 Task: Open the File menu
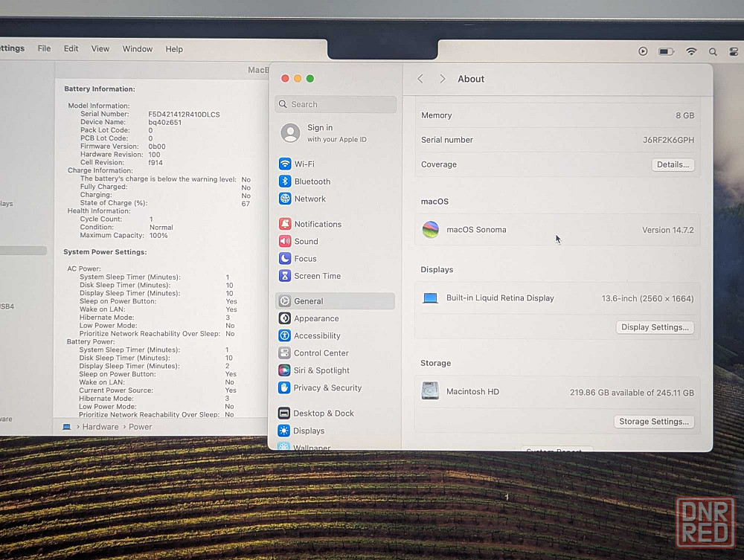coord(44,48)
